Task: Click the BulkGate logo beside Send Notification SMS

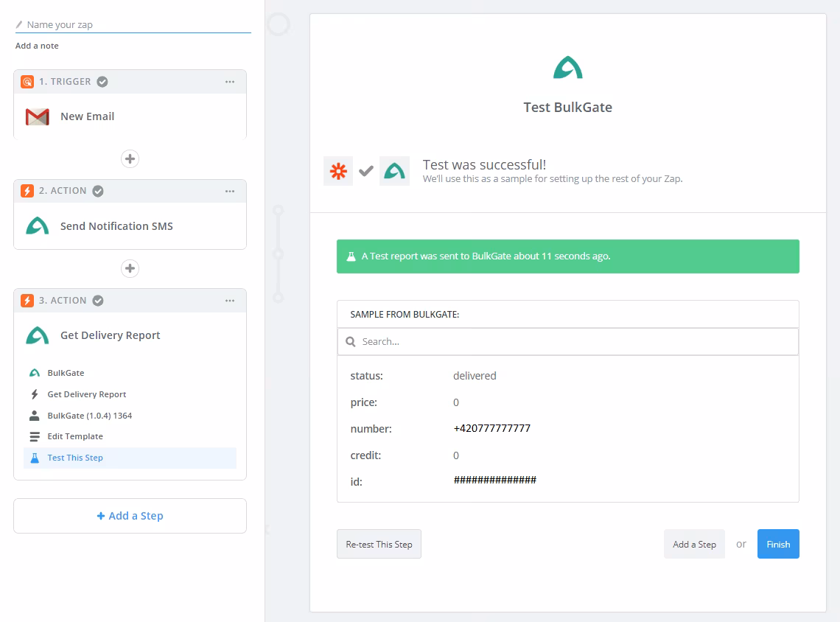Action: [x=38, y=226]
